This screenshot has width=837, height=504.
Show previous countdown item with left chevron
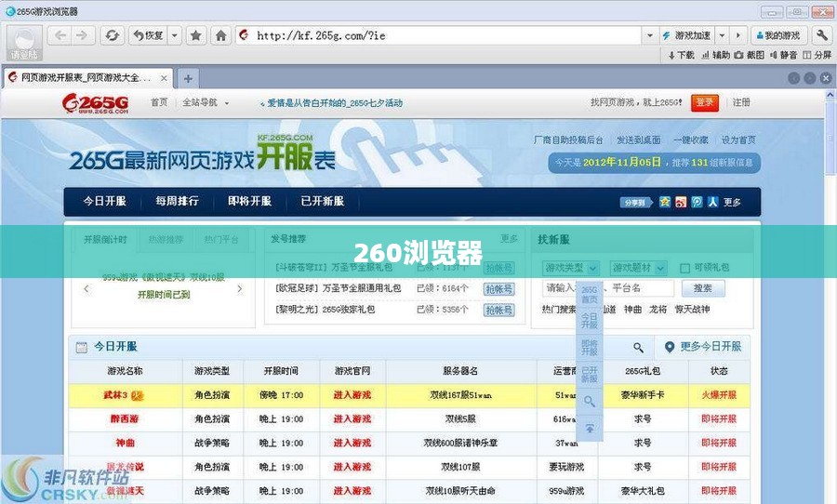86,289
